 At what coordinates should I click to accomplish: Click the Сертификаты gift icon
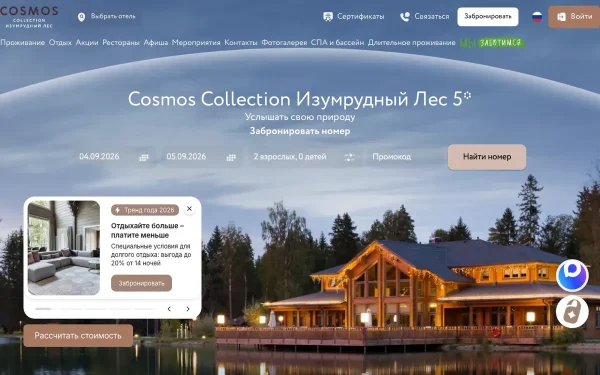[x=328, y=17]
